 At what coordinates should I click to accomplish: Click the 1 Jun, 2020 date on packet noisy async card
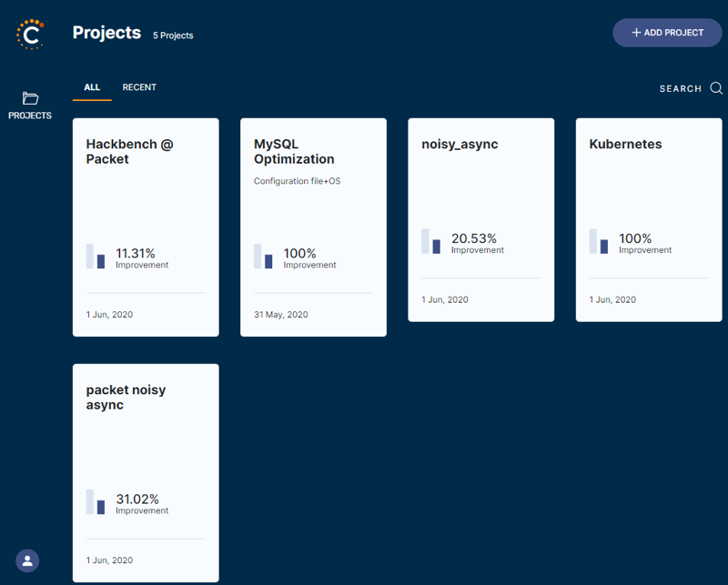tap(109, 560)
